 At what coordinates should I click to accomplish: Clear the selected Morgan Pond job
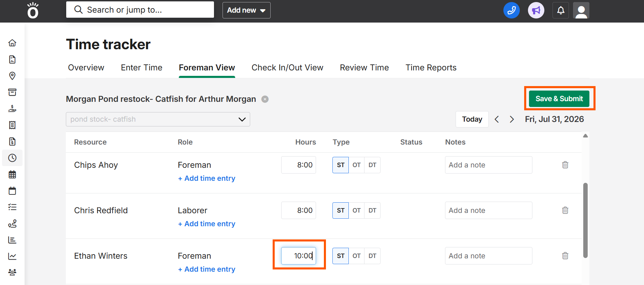tap(265, 99)
